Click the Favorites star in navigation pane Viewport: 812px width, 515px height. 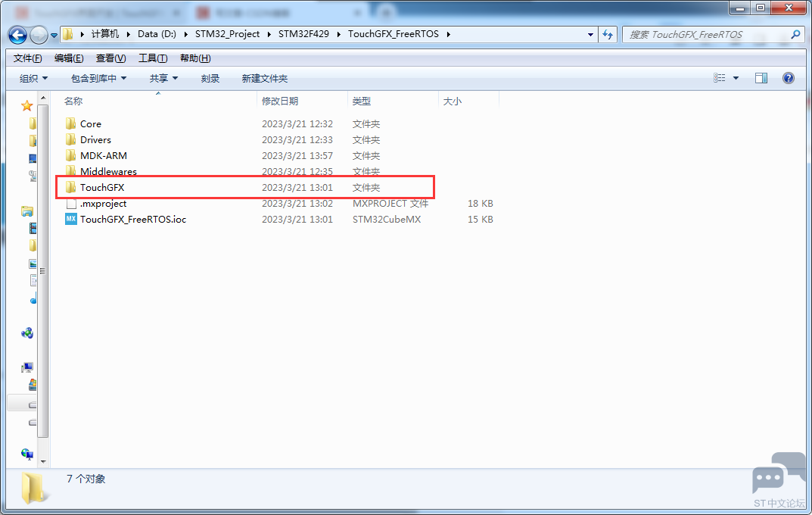coord(27,106)
